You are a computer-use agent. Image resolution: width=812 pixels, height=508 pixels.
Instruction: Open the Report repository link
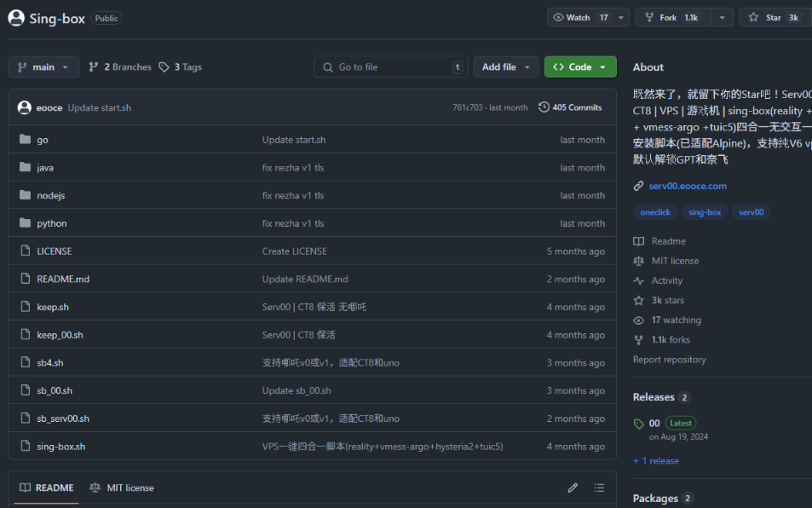tap(669, 360)
